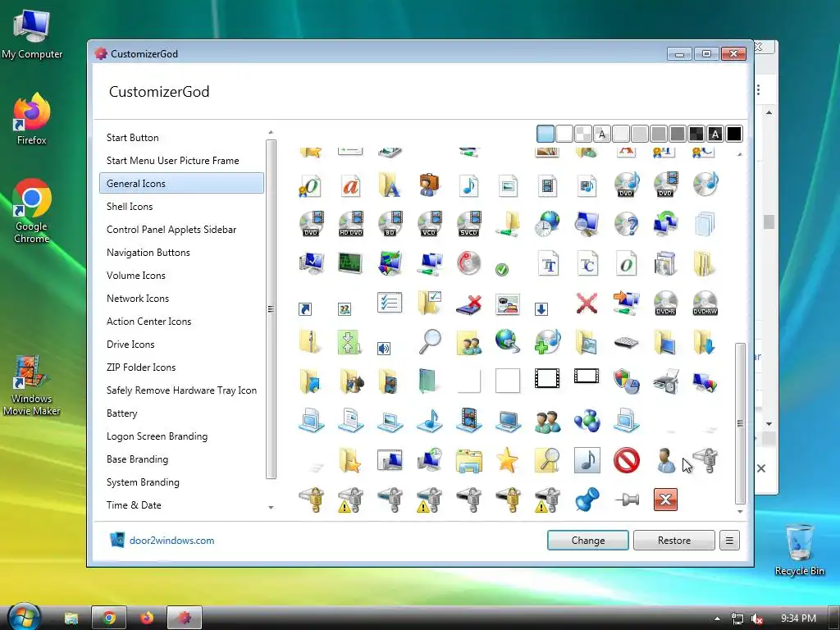Select the checklist document icon

coord(390,304)
